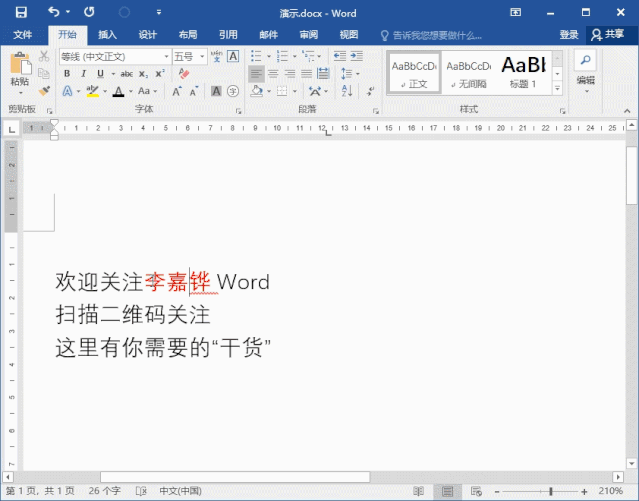Open the font name combo box
Screen dimensions: 639x501
pos(115,56)
